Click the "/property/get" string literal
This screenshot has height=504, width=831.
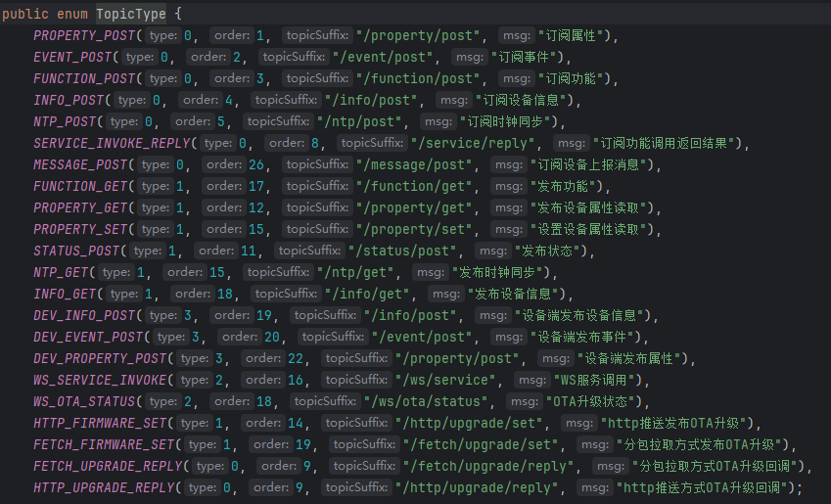coord(414,207)
